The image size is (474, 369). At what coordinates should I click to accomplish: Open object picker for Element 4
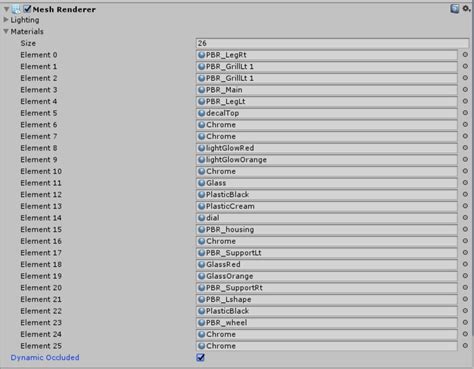[x=465, y=101]
